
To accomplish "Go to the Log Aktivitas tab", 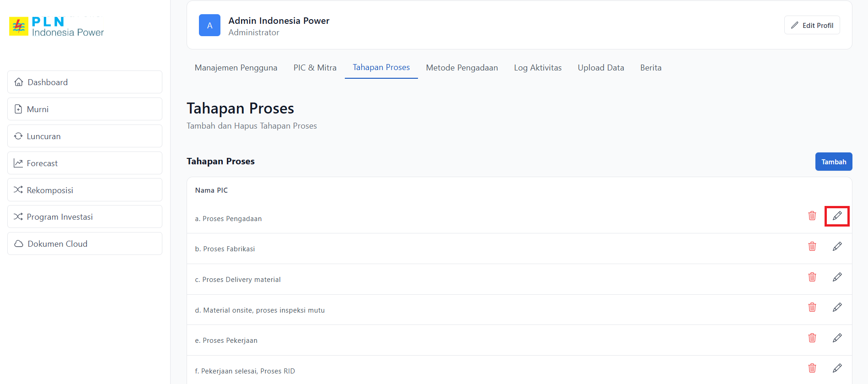I will (537, 68).
